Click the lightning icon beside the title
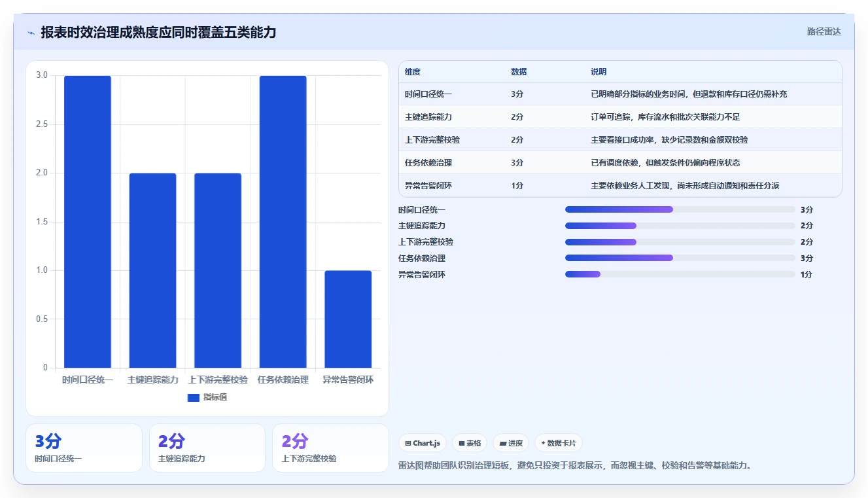The width and height of the screenshot is (868, 498). [31, 32]
